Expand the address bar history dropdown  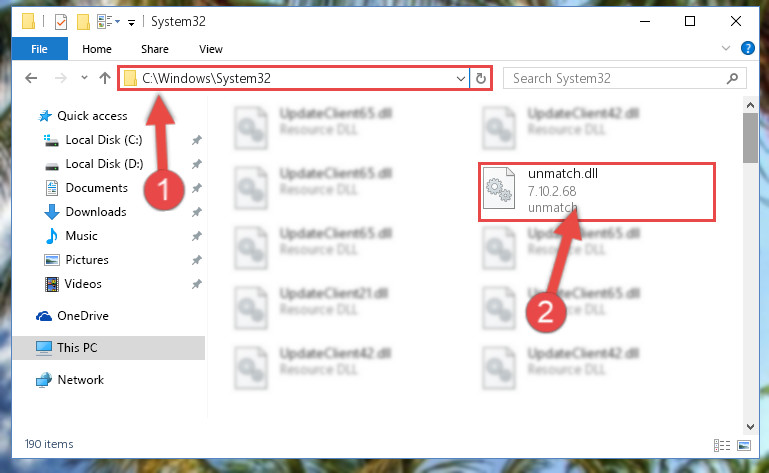pos(461,79)
